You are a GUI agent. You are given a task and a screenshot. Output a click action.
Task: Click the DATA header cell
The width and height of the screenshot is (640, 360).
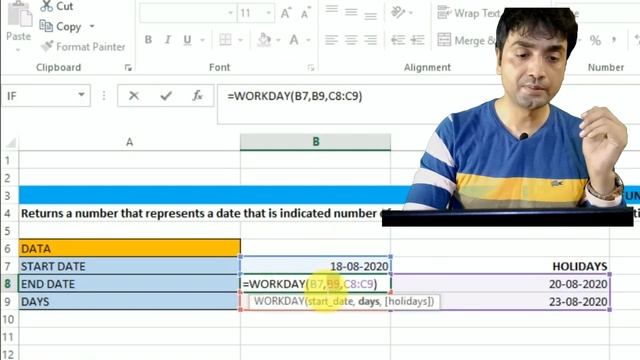129,248
